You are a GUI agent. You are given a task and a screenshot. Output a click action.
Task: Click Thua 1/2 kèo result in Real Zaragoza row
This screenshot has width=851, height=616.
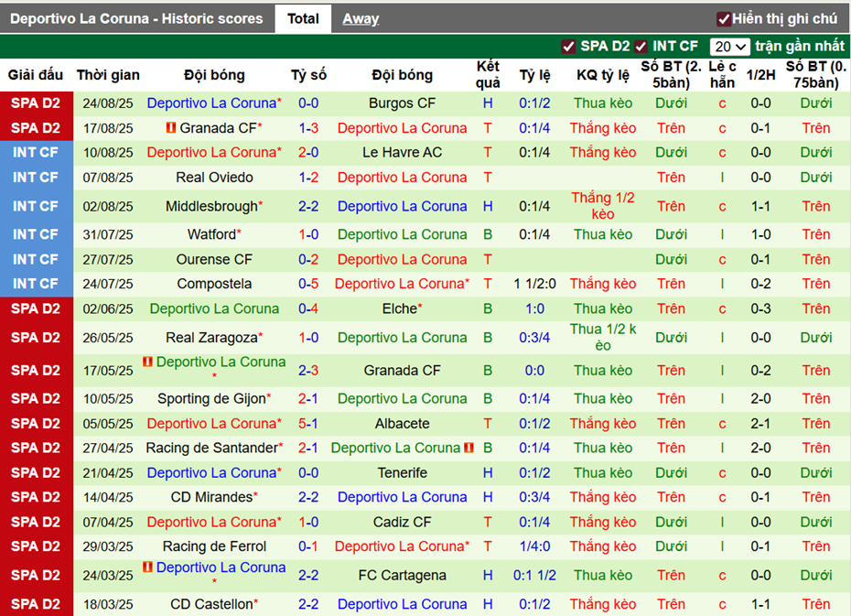[603, 338]
